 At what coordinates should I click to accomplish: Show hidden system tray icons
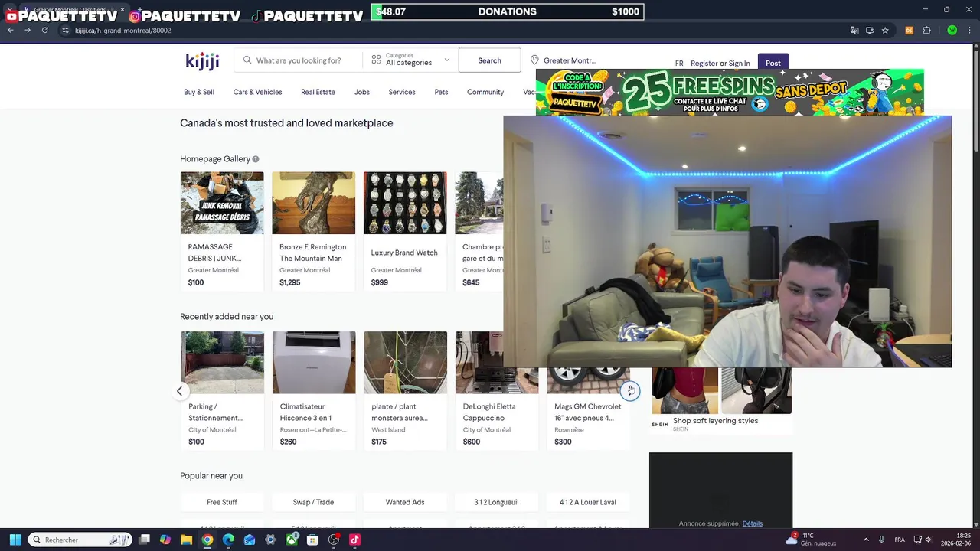[866, 540]
